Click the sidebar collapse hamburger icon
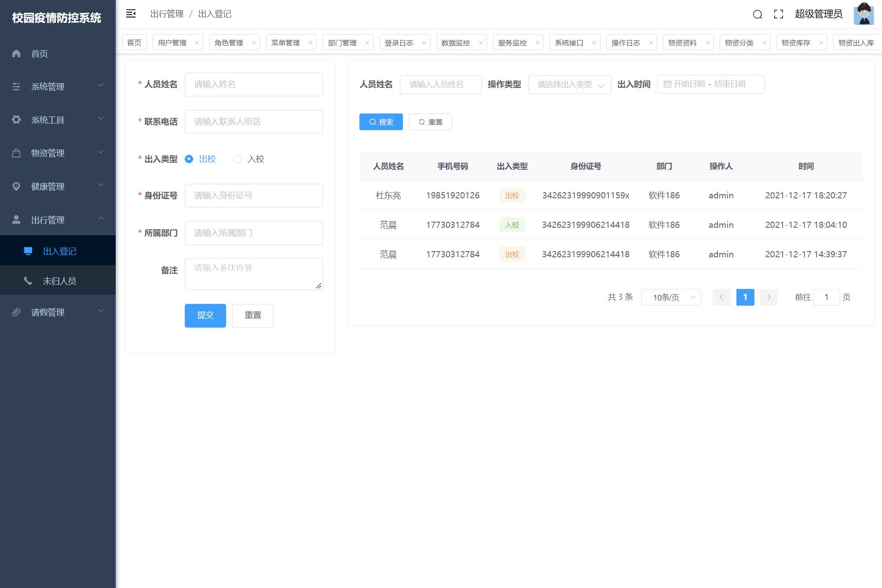 [x=131, y=14]
